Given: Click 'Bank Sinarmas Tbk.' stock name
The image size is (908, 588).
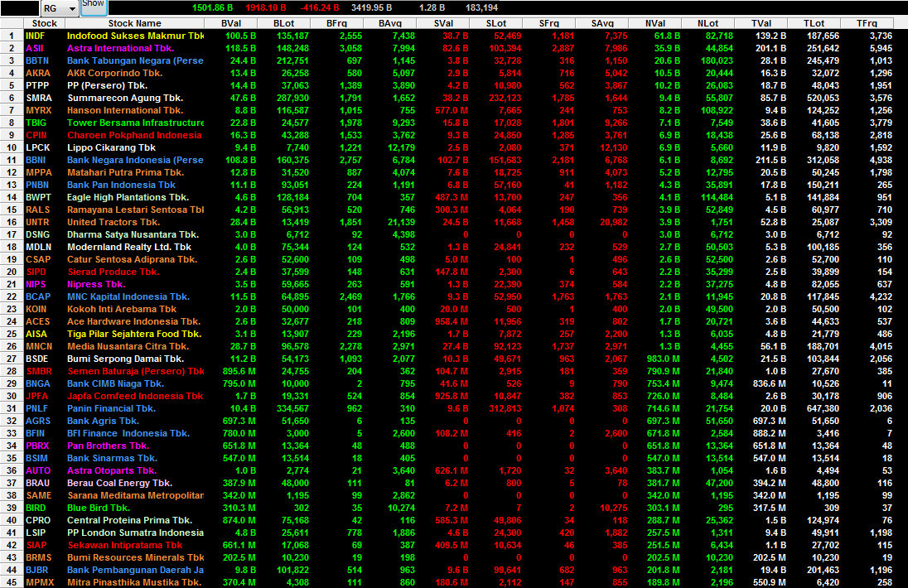Looking at the screenshot, I should [113, 459].
